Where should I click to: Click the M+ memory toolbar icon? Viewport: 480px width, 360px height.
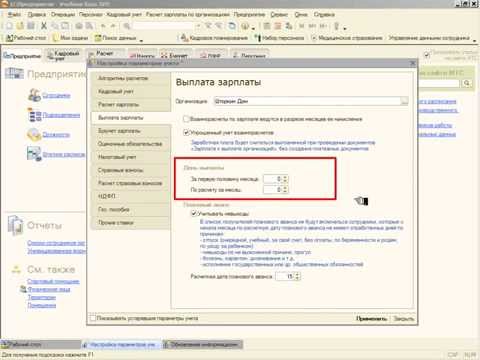tap(312, 26)
